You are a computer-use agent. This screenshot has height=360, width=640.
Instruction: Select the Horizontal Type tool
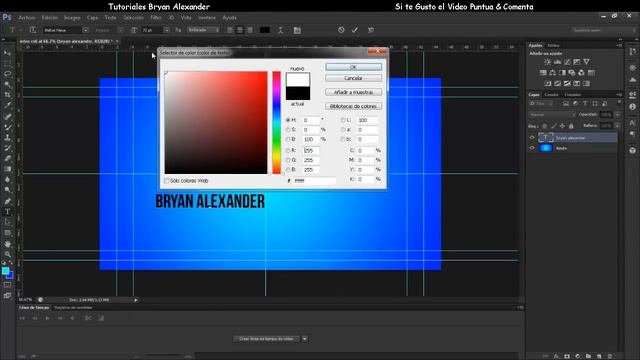(x=7, y=211)
